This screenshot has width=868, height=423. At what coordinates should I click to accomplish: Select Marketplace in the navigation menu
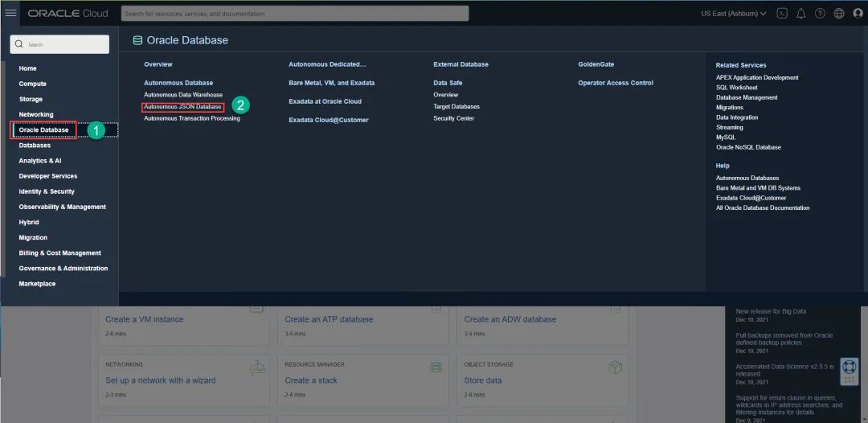pos(37,284)
